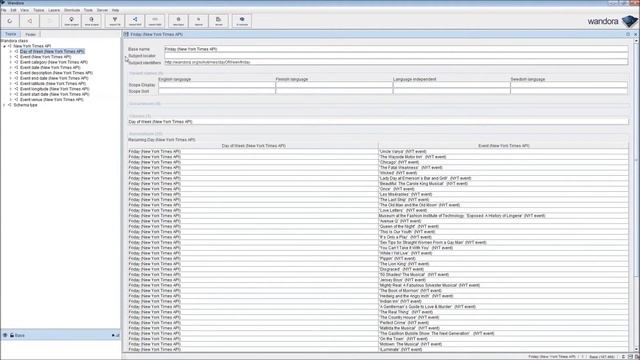
Task: Switch to the Topics tab
Action: point(11,34)
